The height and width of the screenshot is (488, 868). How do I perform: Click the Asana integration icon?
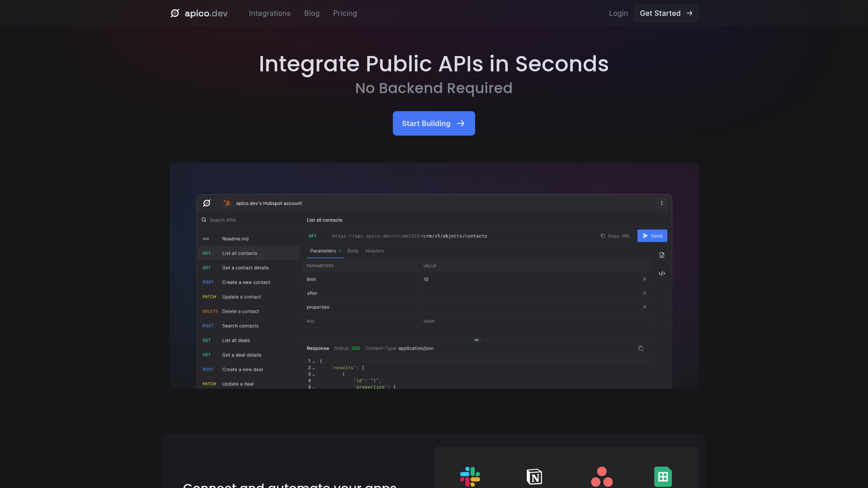coord(602,476)
